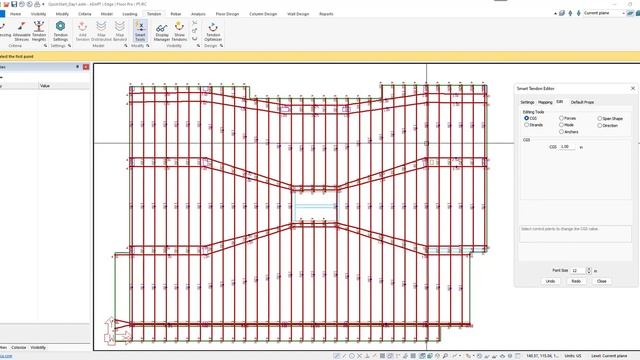Click the Save icon in the quick access toolbar
The image size is (640, 360).
pos(14,4)
